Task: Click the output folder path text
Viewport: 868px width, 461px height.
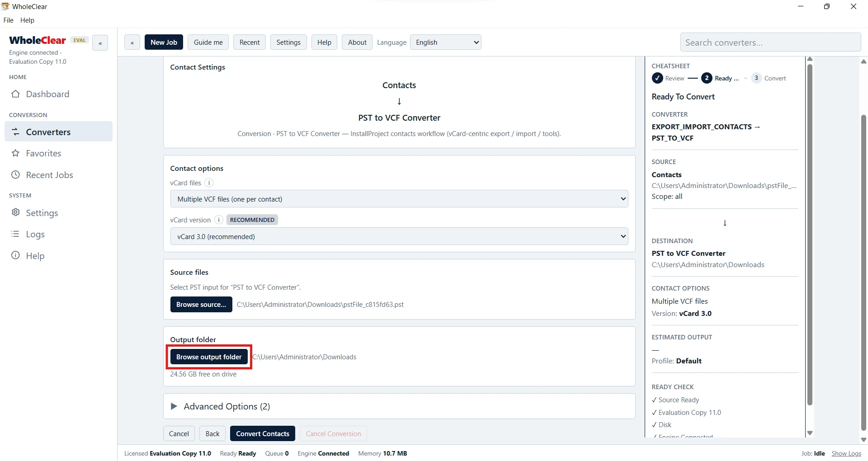Action: [x=304, y=357]
